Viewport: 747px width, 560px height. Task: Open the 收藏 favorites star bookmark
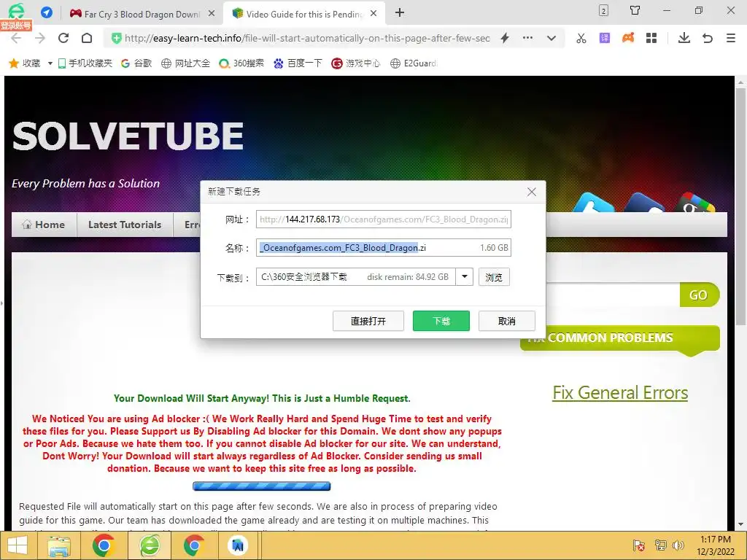point(25,63)
